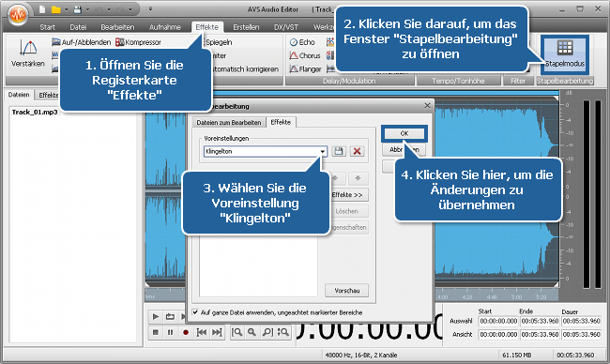
Task: Click Auswahl Ende time field
Action: 540,321
